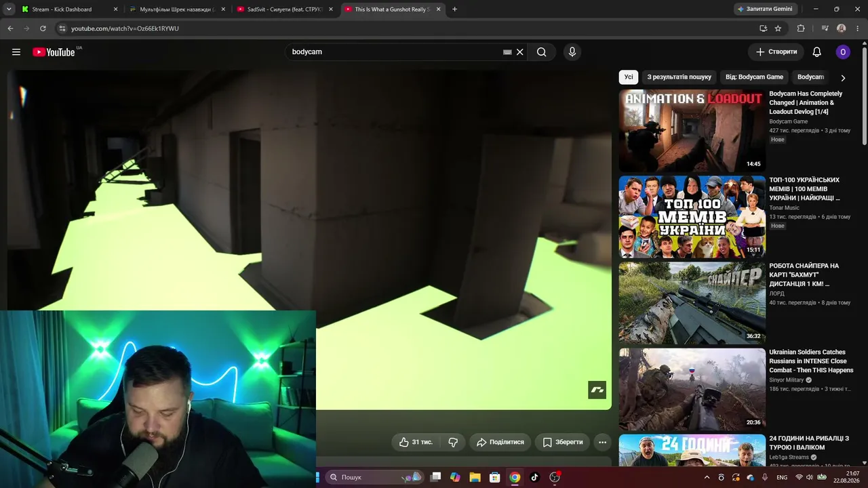Open Microsoft Store from the taskbar
Screen dimensions: 868x488
click(495, 477)
